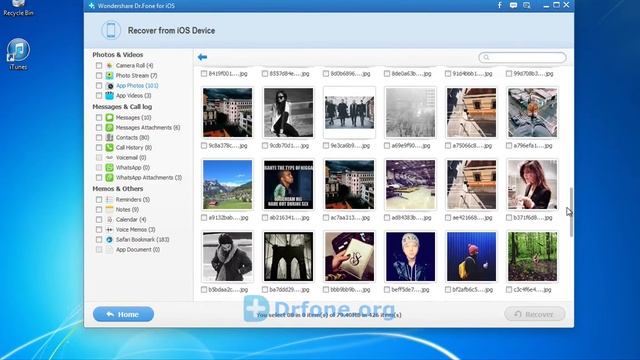Open the iTunes desktop shortcut

click(x=18, y=54)
